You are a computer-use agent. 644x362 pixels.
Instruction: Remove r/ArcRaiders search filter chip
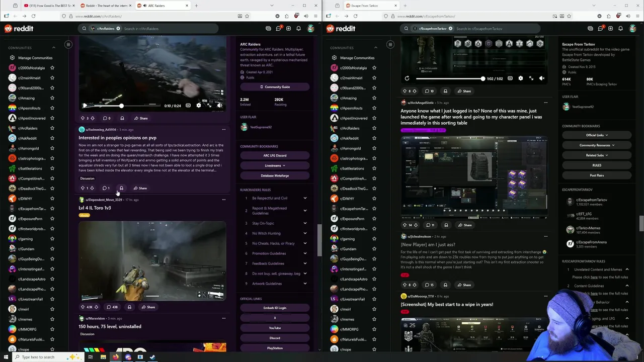(x=118, y=29)
